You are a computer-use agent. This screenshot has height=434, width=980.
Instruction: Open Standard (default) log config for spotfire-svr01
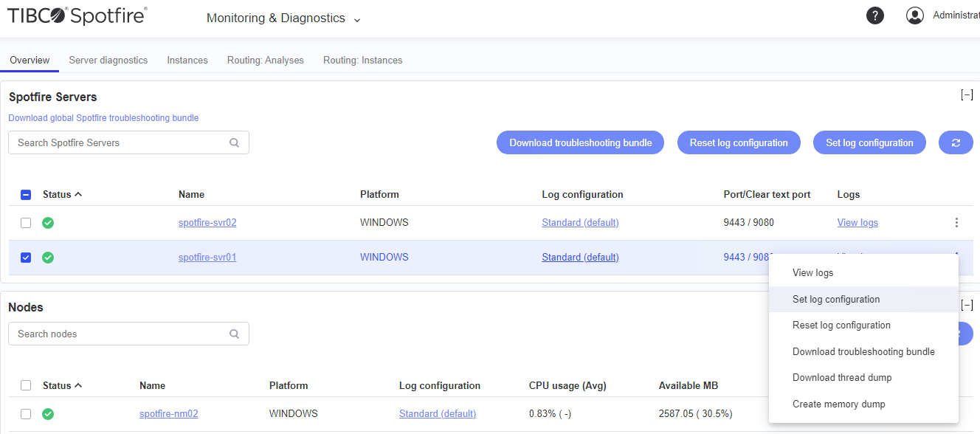pyautogui.click(x=580, y=258)
